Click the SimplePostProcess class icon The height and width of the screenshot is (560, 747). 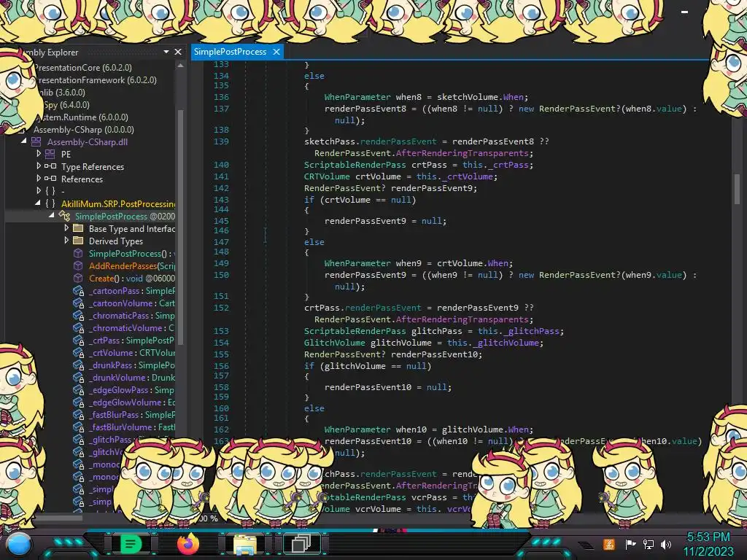[64, 216]
